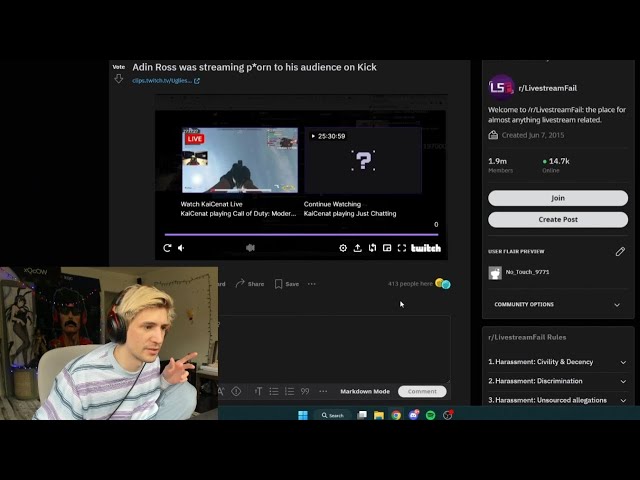Click 'Created Jun 7, 2015' text
The width and height of the screenshot is (640, 480).
pos(533,135)
